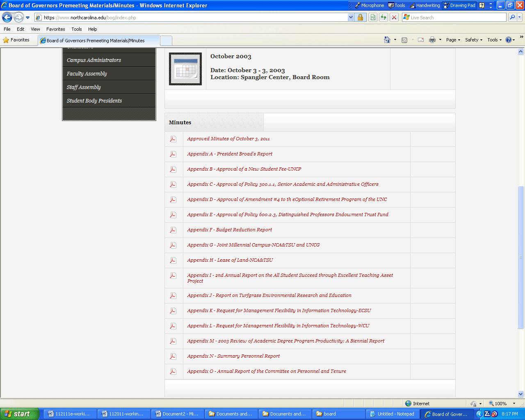Click the Home icon in command bar
Screen dimensions: 525x420
point(387,40)
